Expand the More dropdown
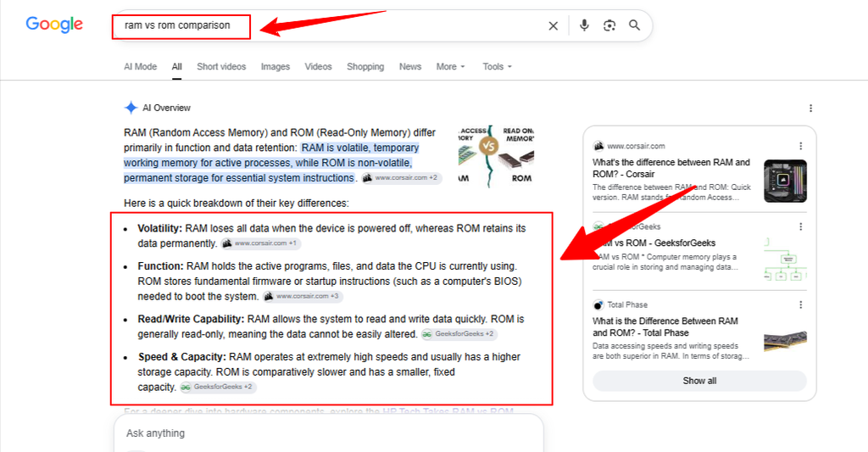Viewport: 868px width, 452px height. tap(451, 66)
